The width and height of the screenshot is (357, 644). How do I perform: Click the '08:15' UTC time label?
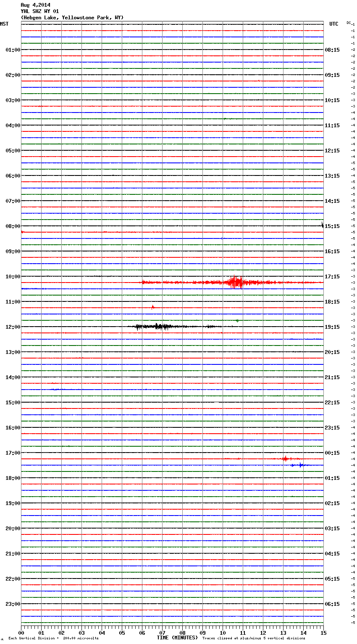pyautogui.click(x=332, y=50)
